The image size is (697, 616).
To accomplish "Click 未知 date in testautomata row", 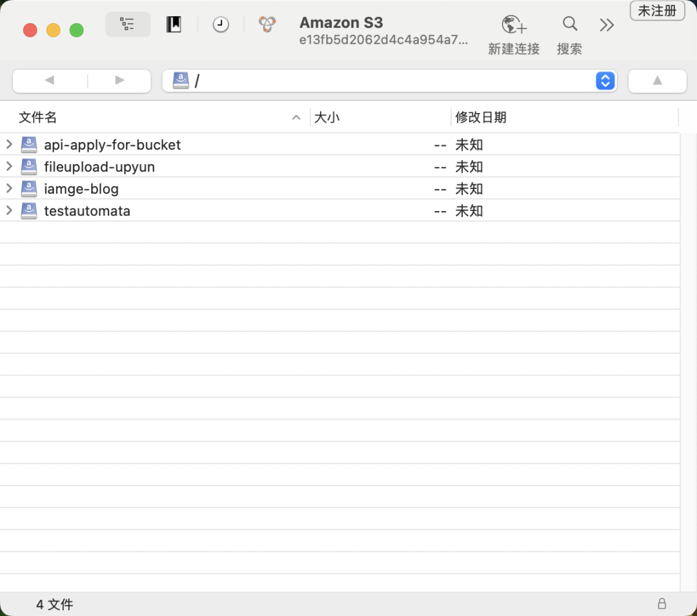I will point(469,210).
